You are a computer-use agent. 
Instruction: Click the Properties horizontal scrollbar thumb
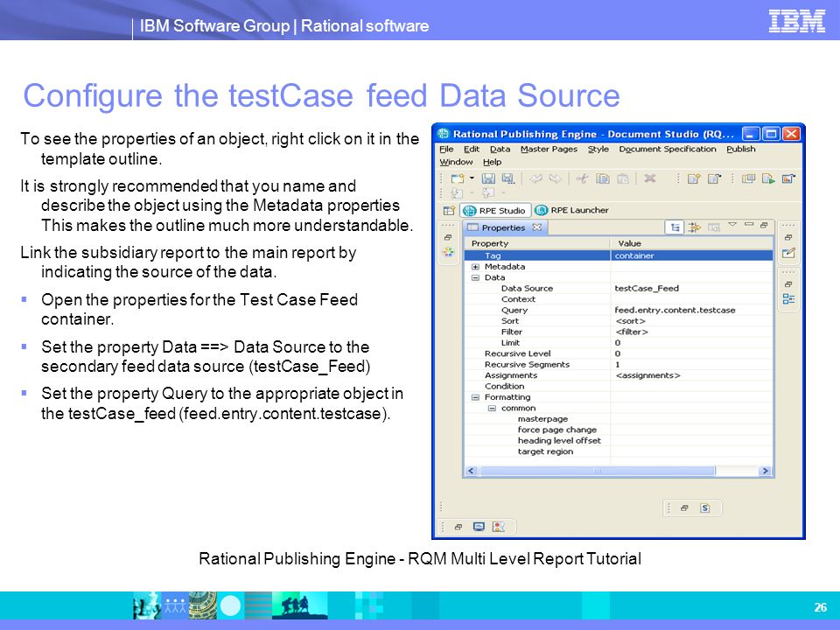(x=597, y=471)
